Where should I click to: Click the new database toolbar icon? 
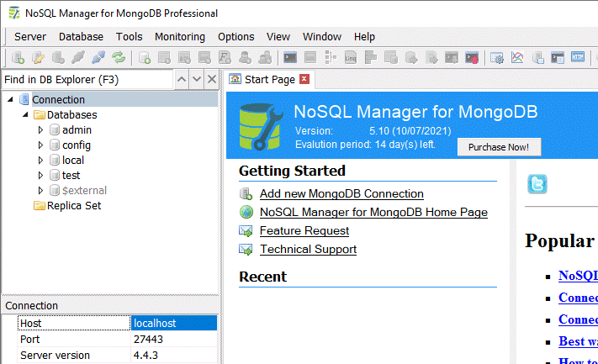coord(145,58)
